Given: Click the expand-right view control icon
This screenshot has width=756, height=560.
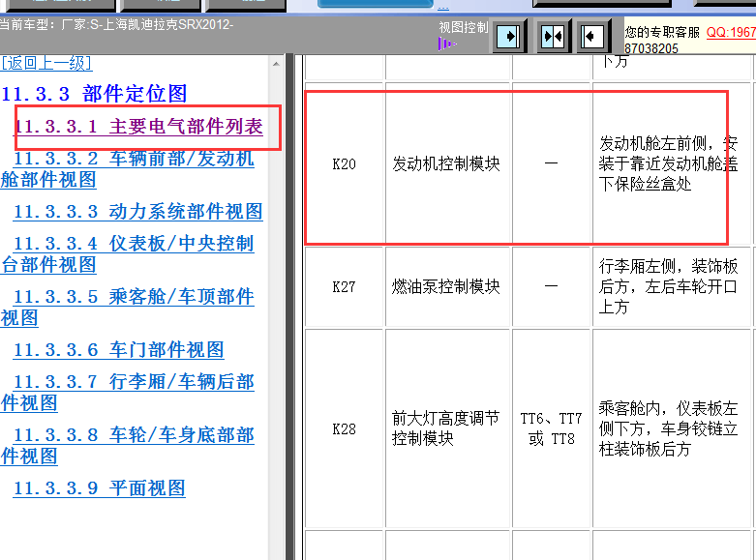Looking at the screenshot, I should click(508, 36).
